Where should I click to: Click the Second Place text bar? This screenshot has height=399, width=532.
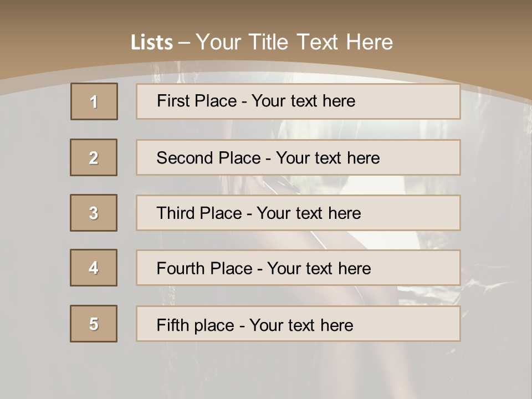point(298,157)
